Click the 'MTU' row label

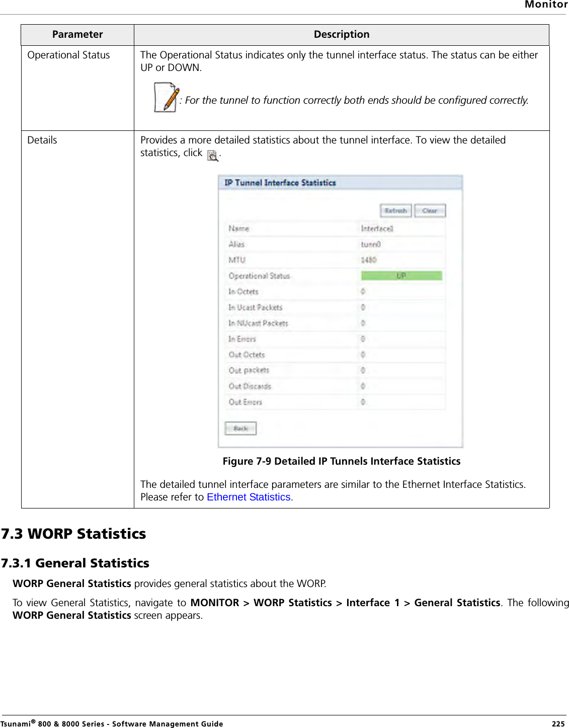(x=237, y=260)
